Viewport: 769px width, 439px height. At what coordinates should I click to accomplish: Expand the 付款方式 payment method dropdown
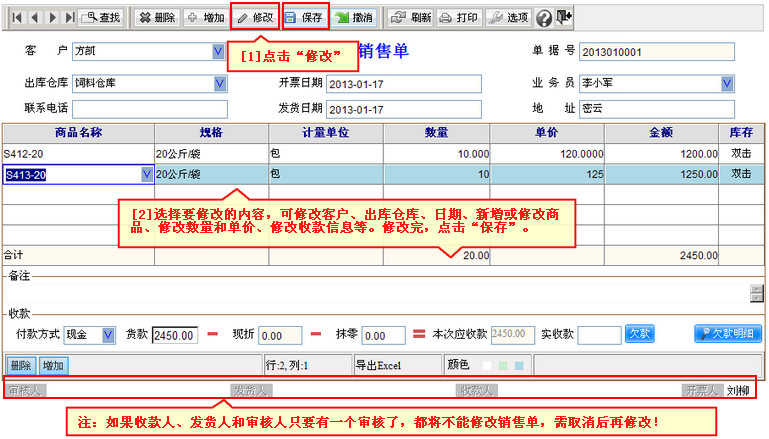[x=108, y=334]
